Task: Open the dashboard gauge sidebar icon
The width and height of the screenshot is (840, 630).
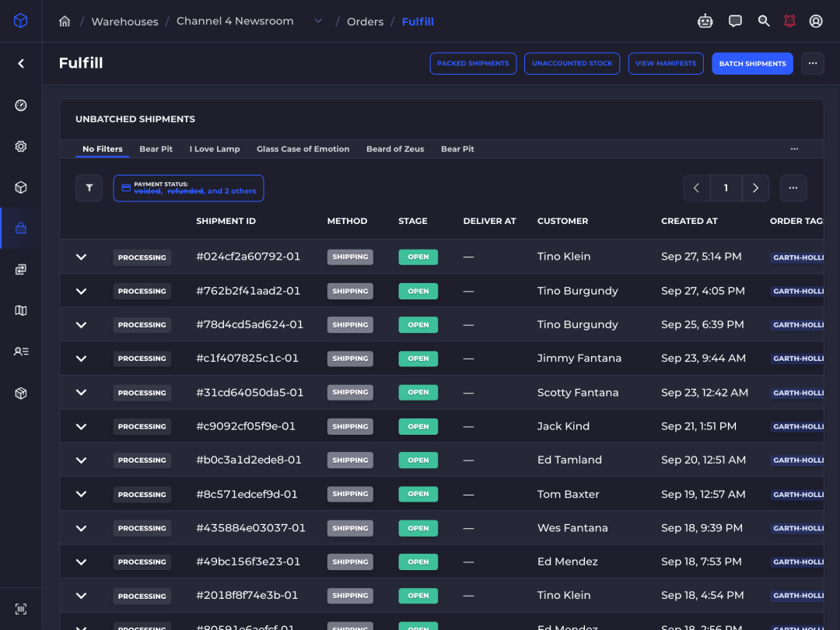Action: coord(21,105)
